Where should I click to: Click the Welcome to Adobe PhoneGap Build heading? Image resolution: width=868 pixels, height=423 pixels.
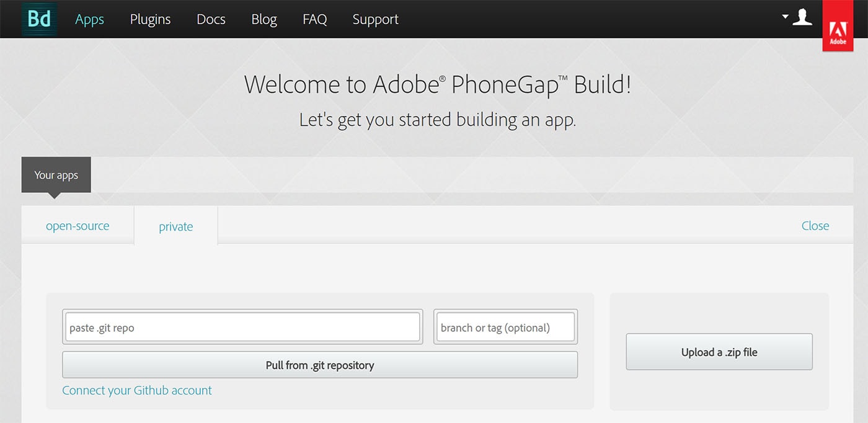[438, 84]
